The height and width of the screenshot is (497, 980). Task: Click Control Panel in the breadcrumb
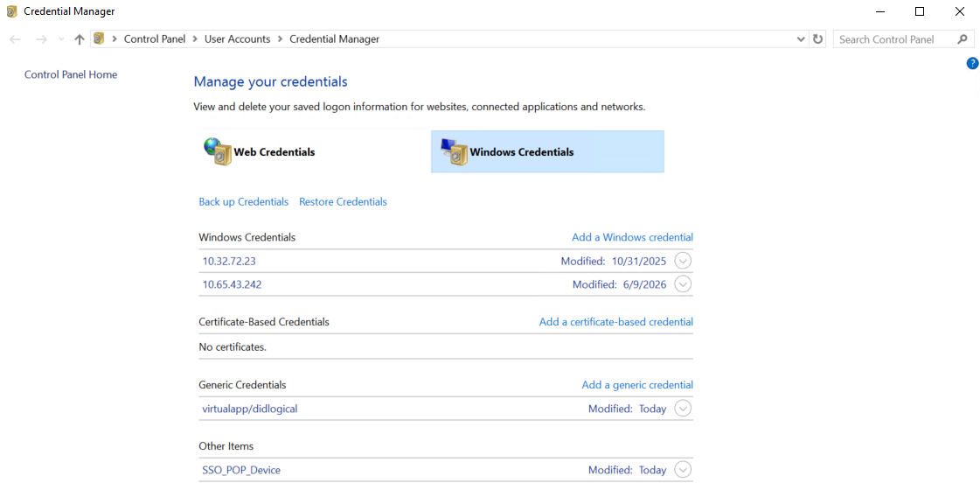coord(155,38)
